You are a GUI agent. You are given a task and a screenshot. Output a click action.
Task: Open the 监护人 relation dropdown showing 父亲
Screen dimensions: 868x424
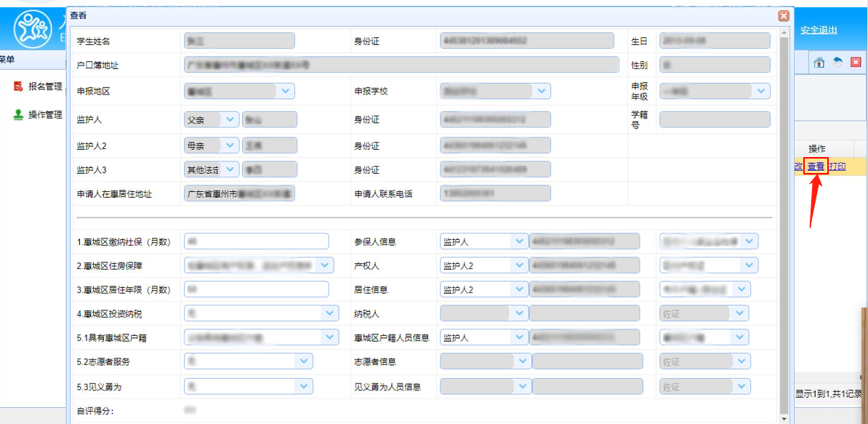[x=230, y=119]
